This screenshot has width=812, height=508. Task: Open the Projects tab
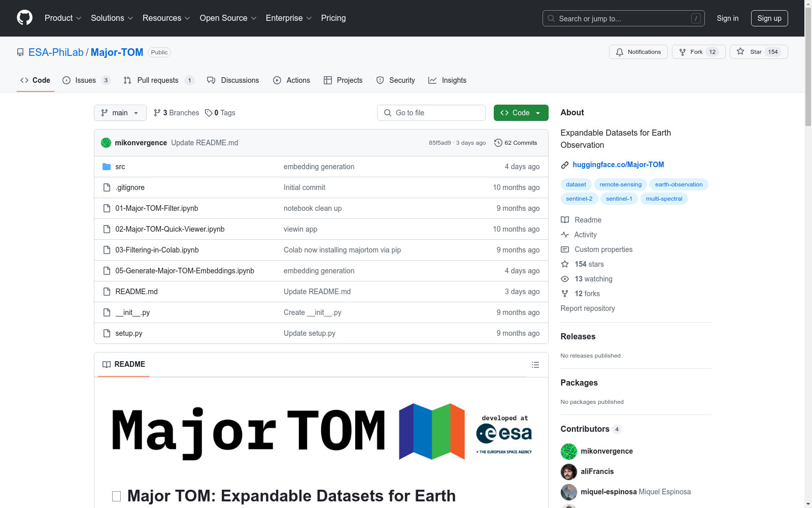[x=343, y=80]
